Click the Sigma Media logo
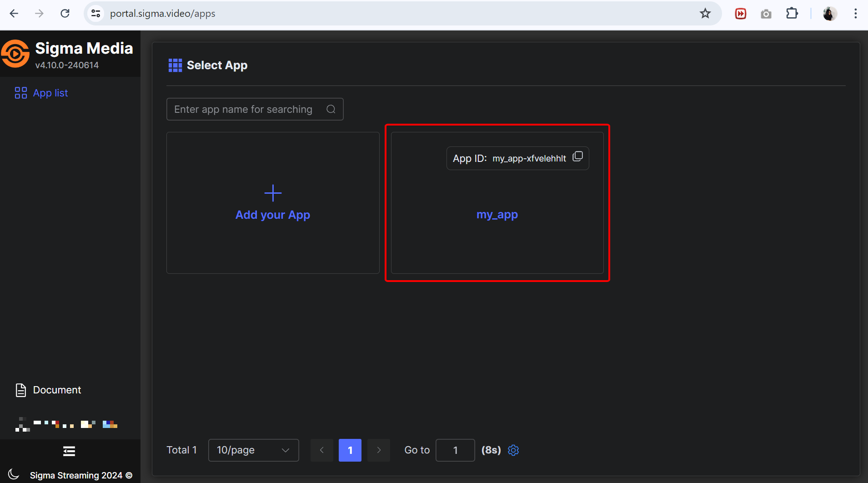The width and height of the screenshot is (868, 483). (15, 54)
